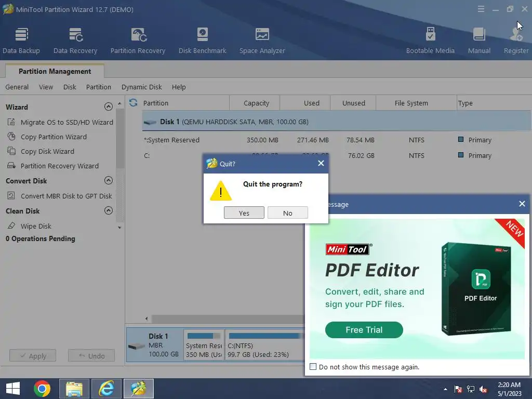Select C:(NTFS) block in disk map
Image resolution: width=532 pixels, height=399 pixels.
pyautogui.click(x=264, y=345)
